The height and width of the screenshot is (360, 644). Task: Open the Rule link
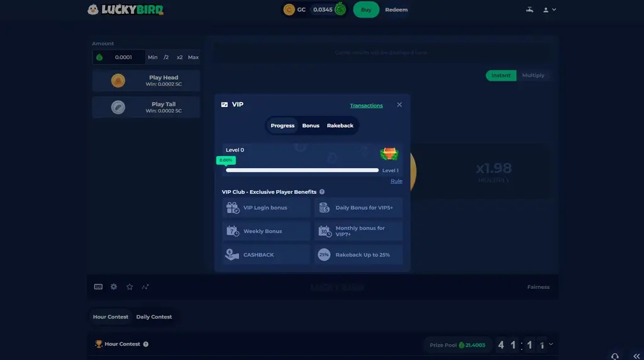tap(396, 181)
